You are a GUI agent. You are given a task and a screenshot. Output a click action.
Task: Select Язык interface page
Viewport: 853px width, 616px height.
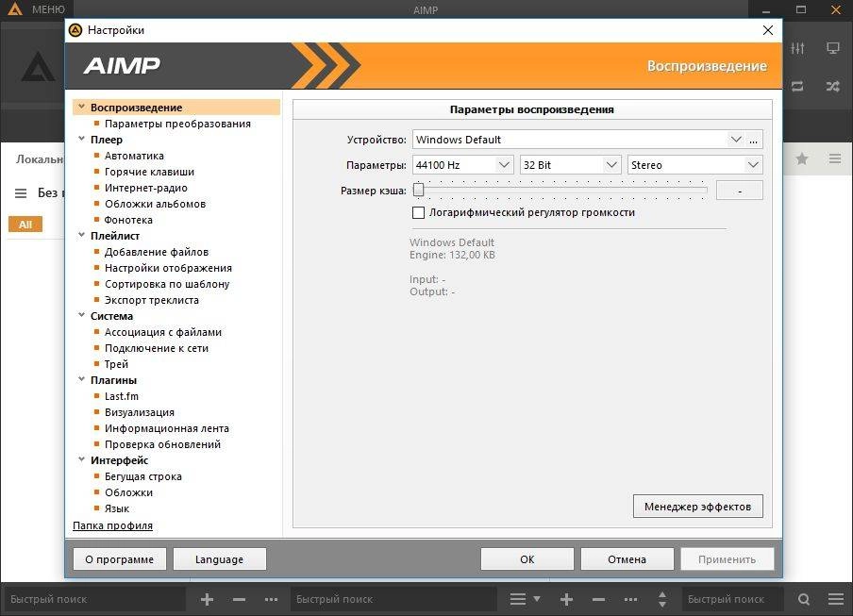pyautogui.click(x=117, y=508)
